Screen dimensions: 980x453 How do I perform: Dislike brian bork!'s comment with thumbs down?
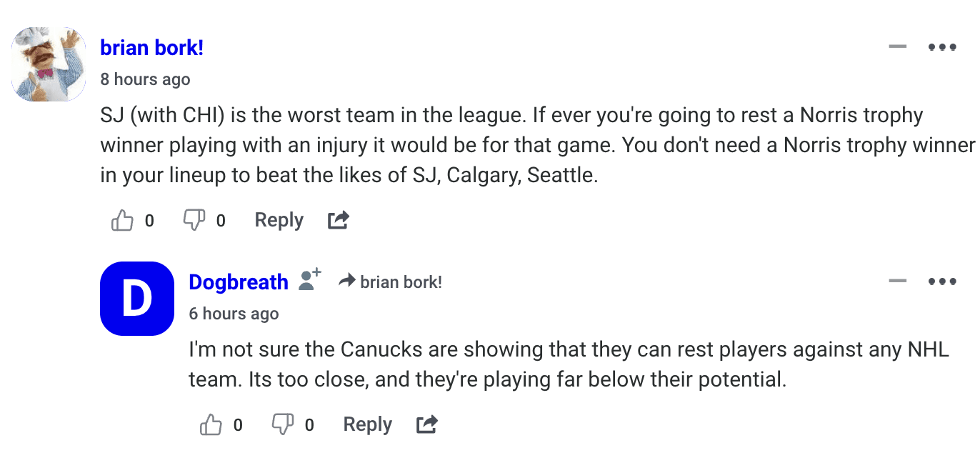point(194,221)
